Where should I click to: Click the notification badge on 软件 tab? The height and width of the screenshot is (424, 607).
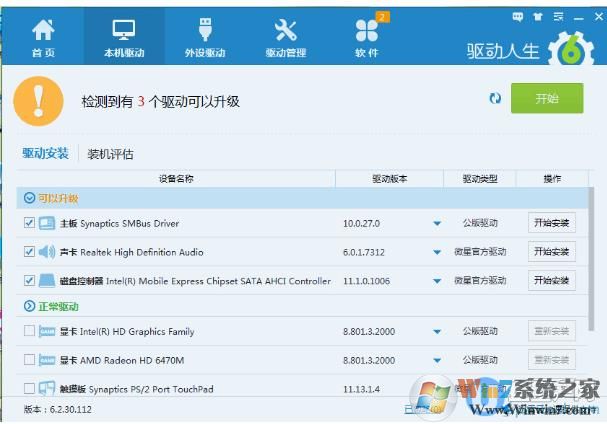pos(383,17)
